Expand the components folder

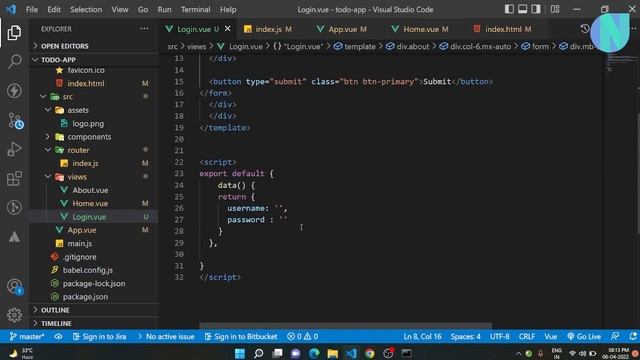click(94, 137)
